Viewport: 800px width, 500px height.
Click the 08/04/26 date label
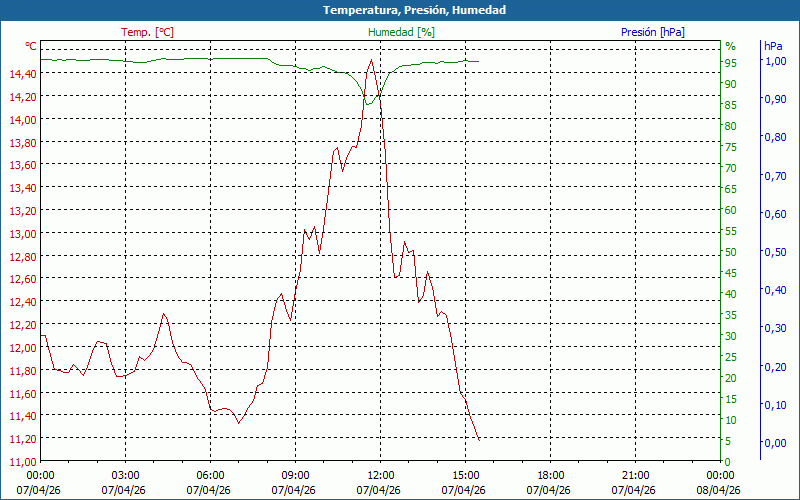click(720, 490)
